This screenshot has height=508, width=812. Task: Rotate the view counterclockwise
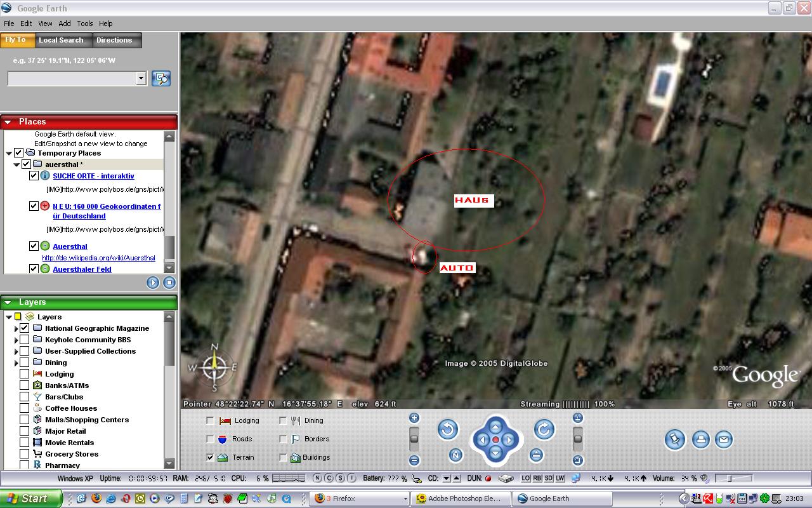coord(448,429)
